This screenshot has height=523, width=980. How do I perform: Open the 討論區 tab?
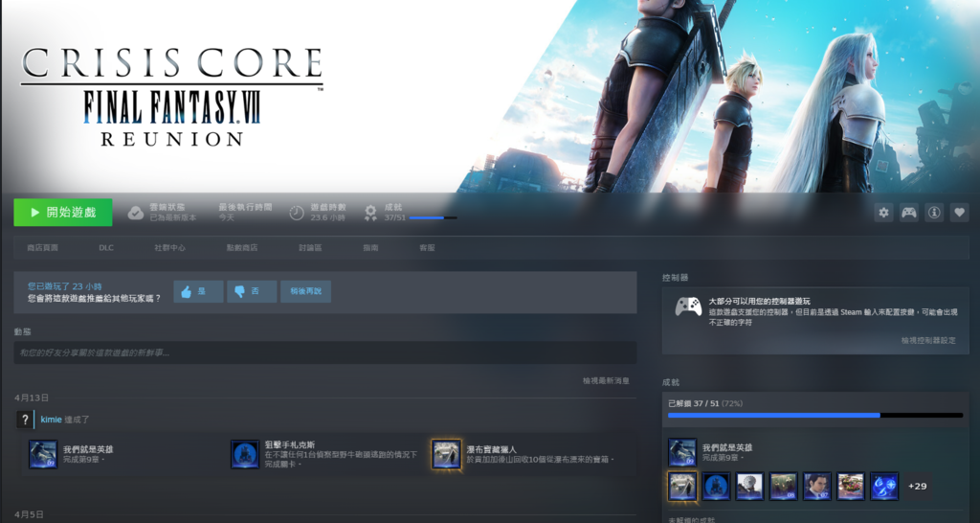pos(310,248)
